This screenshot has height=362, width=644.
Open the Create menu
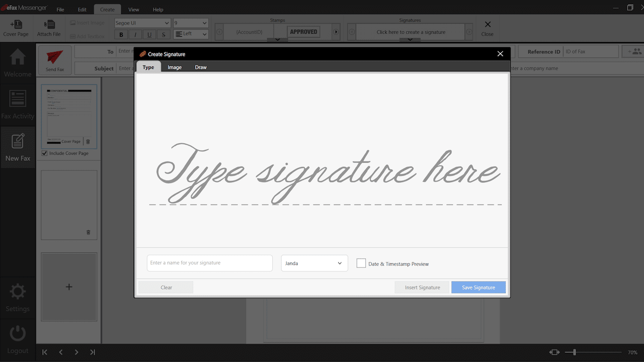click(107, 9)
